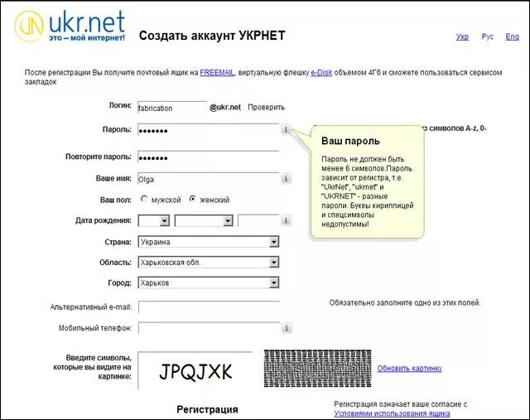This screenshot has height=420, width=530.
Task: Select the female (женский) radio button
Action: point(192,199)
